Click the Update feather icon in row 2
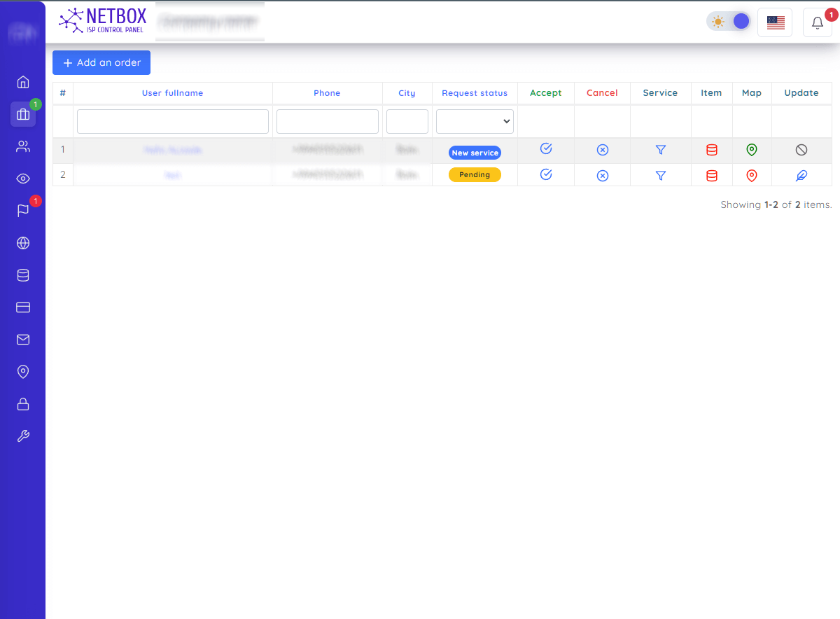The height and width of the screenshot is (619, 840). (801, 176)
